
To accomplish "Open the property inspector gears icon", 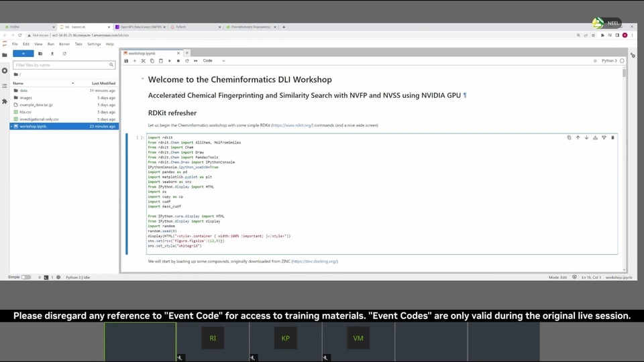I will (633, 56).
